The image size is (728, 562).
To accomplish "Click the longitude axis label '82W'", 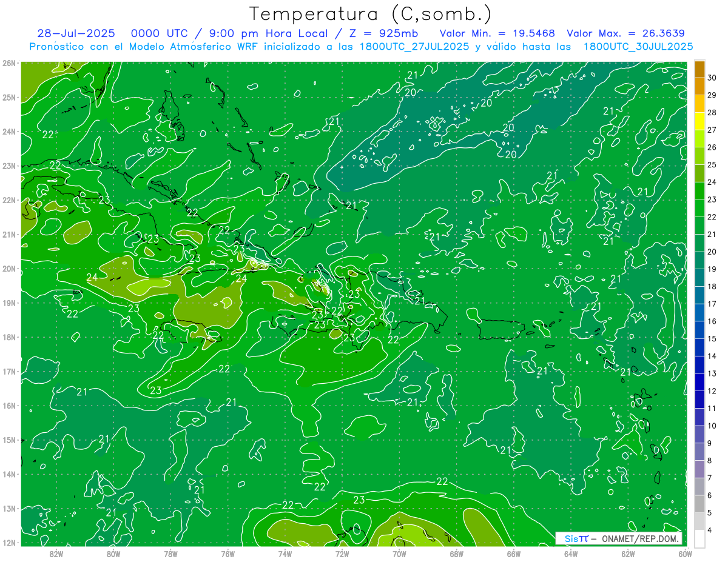I will pyautogui.click(x=56, y=554).
